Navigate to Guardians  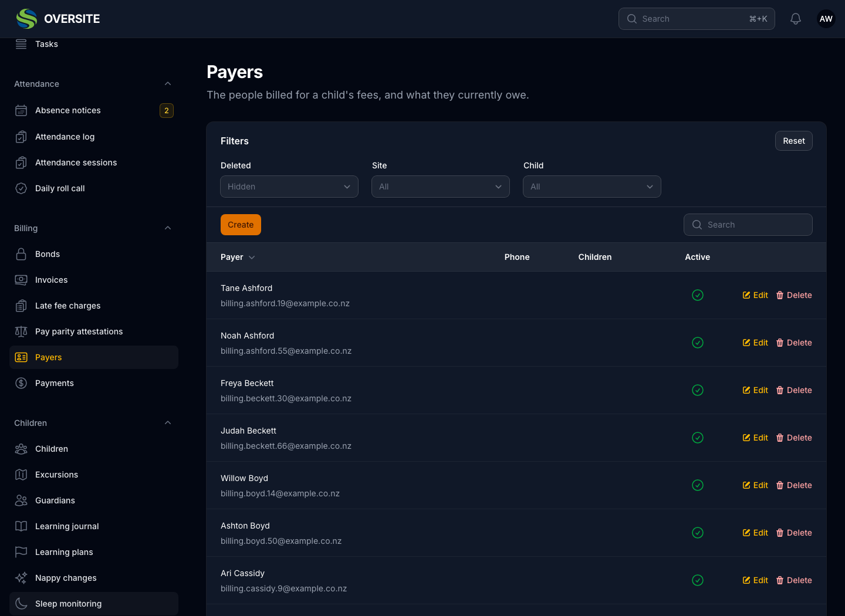(94, 500)
